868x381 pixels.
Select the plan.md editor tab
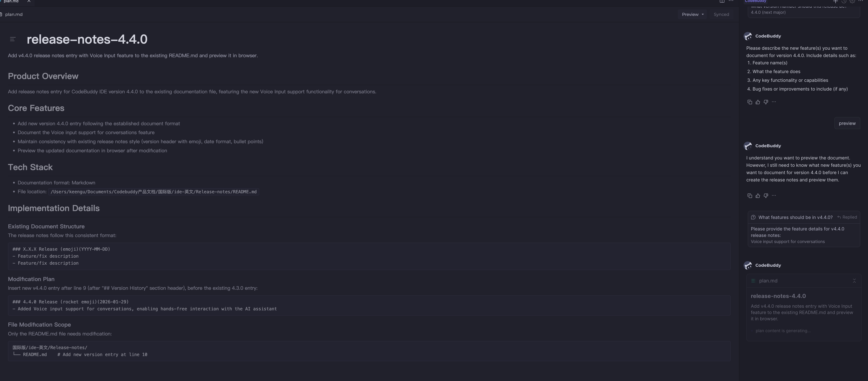point(11,1)
